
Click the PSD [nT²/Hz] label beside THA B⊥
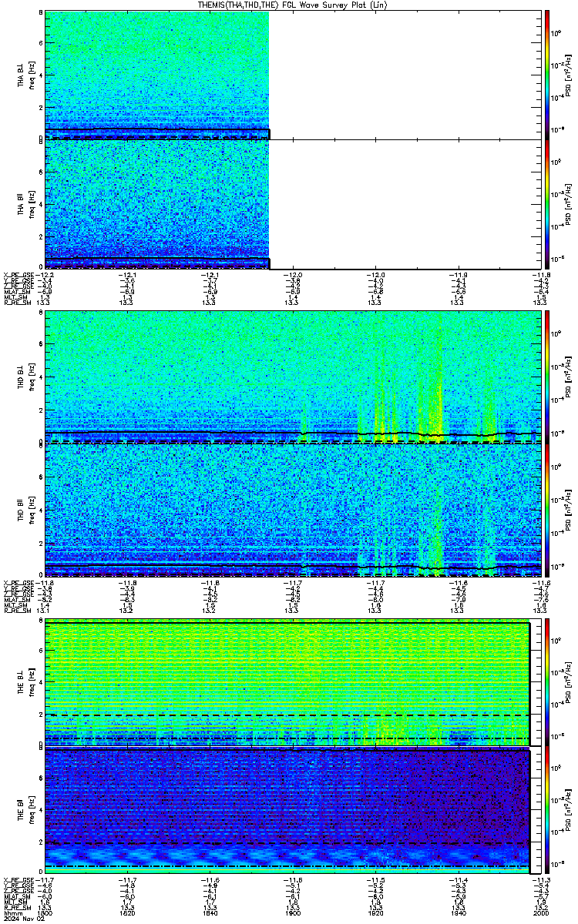[569, 75]
